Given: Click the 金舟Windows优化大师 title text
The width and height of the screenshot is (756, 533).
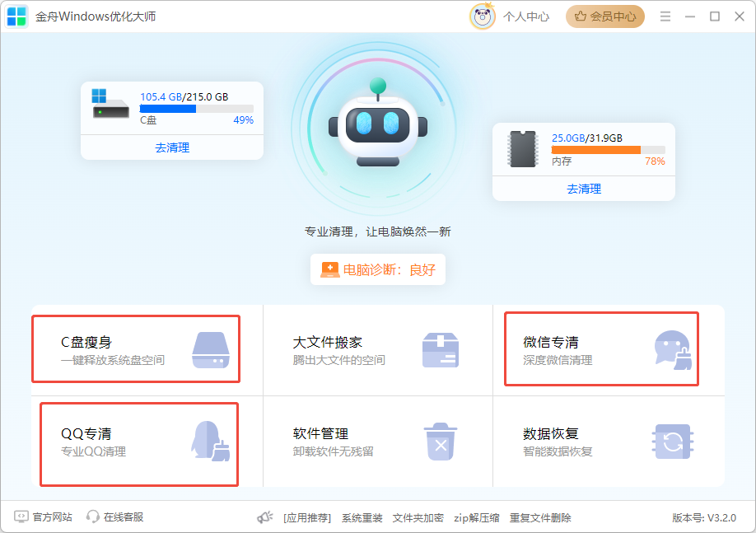Looking at the screenshot, I should click(96, 16).
